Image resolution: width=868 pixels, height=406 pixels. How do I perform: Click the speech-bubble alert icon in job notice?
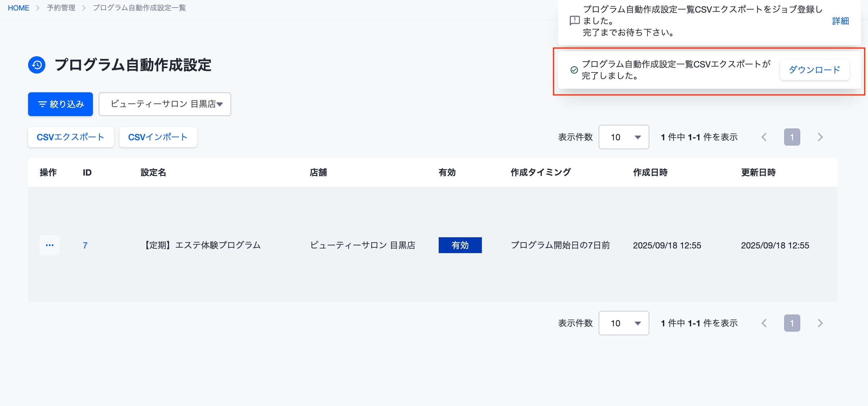click(574, 21)
